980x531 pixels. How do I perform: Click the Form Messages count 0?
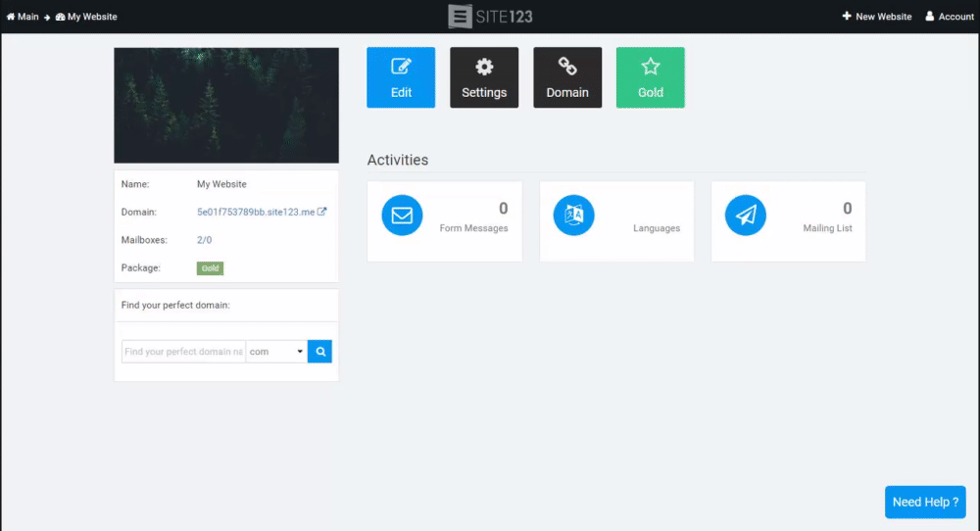(503, 208)
